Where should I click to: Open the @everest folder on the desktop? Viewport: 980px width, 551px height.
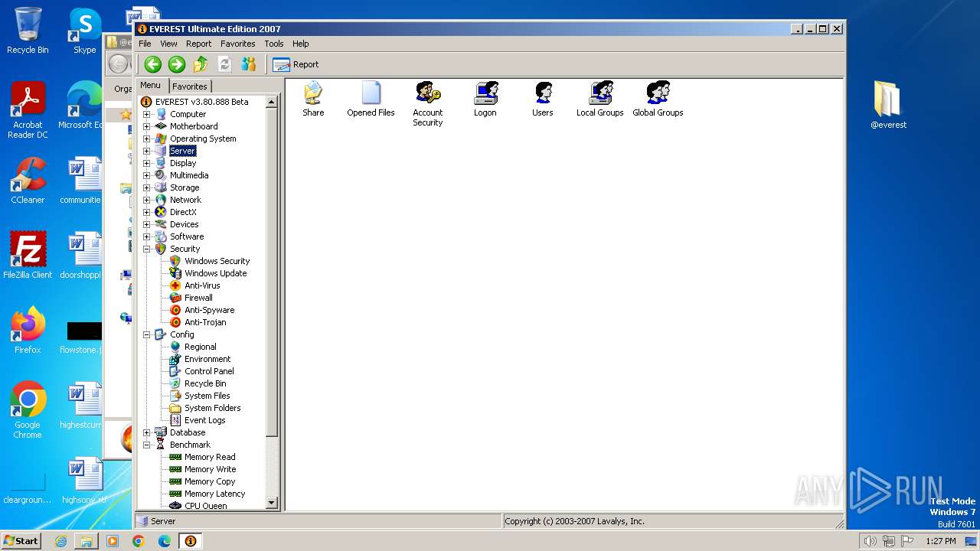click(888, 106)
